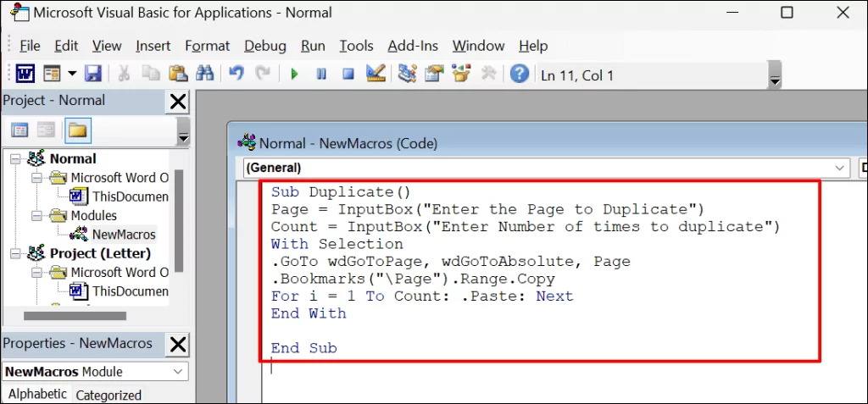Open the Window menu
Image resolution: width=868 pixels, height=404 pixels.
tap(478, 46)
